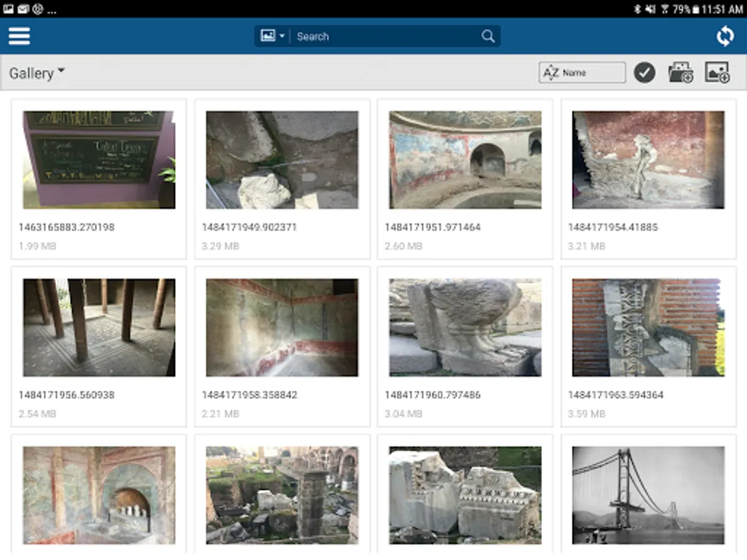Viewport: 747px width, 560px height.
Task: Tap the select-all checkmark icon
Action: click(x=644, y=73)
